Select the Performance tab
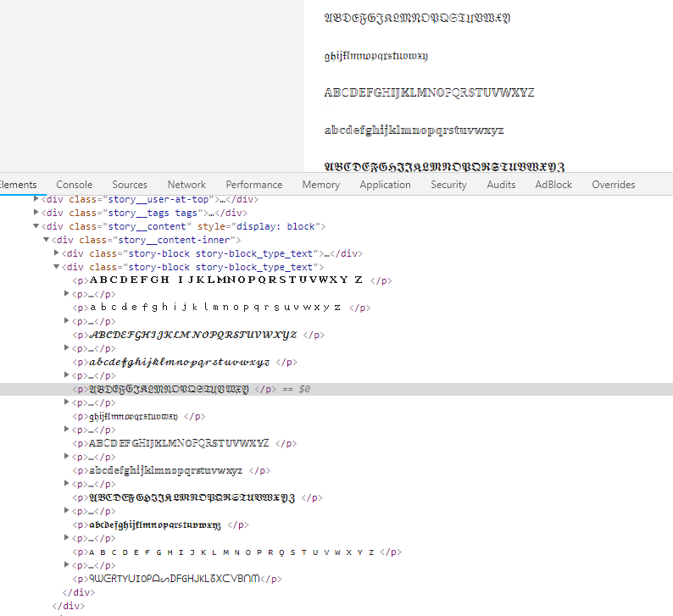Screen dimensions: 673x616 (x=253, y=185)
